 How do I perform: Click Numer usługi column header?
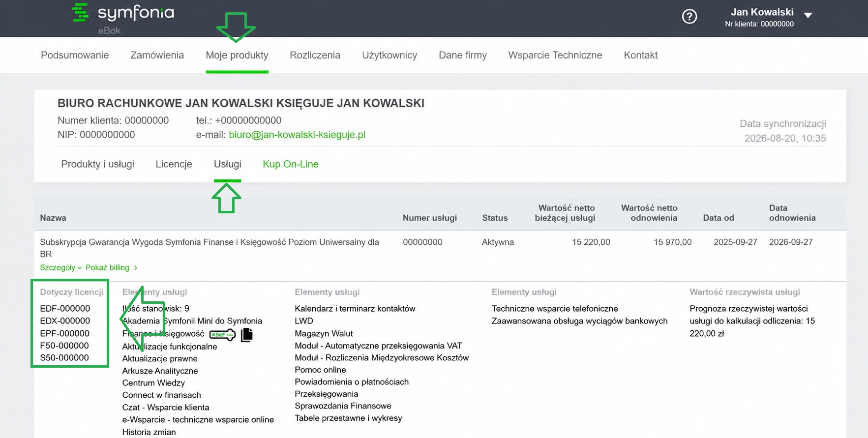coord(430,218)
